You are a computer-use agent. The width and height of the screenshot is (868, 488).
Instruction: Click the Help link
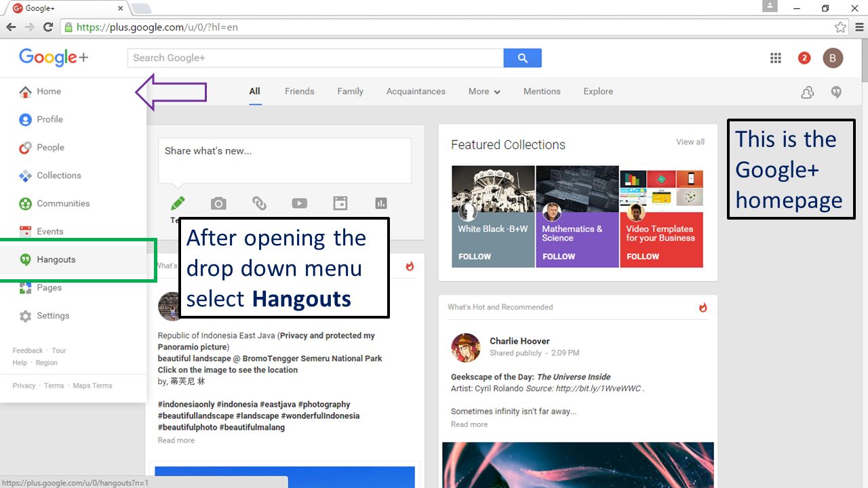click(20, 363)
